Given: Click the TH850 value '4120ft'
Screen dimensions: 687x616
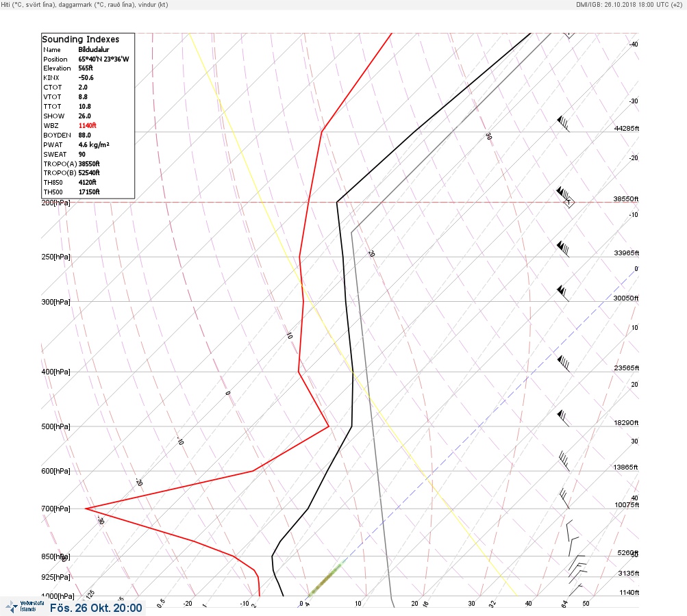Looking at the screenshot, I should tap(87, 183).
